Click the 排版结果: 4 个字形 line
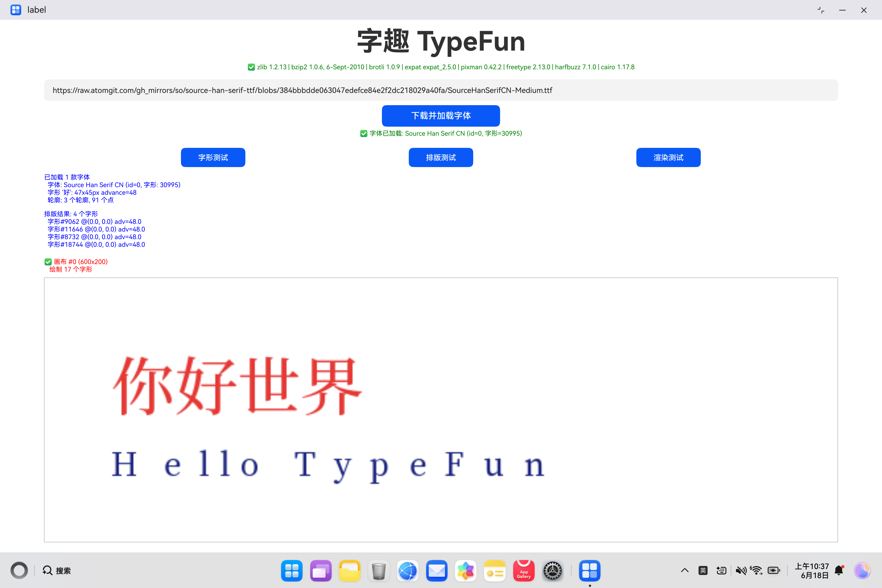 pyautogui.click(x=71, y=214)
